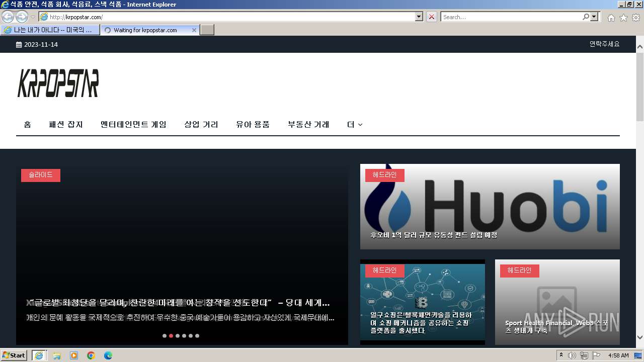Switch to the '나는 내가 아니다' tab
The height and width of the screenshot is (362, 644).
(x=50, y=30)
